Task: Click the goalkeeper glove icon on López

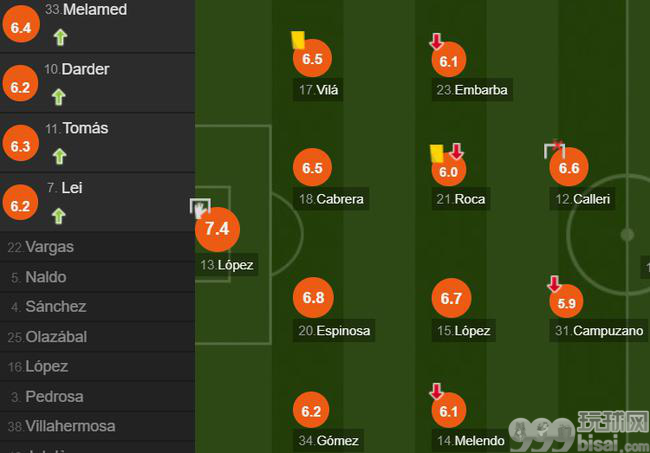Action: tap(200, 209)
